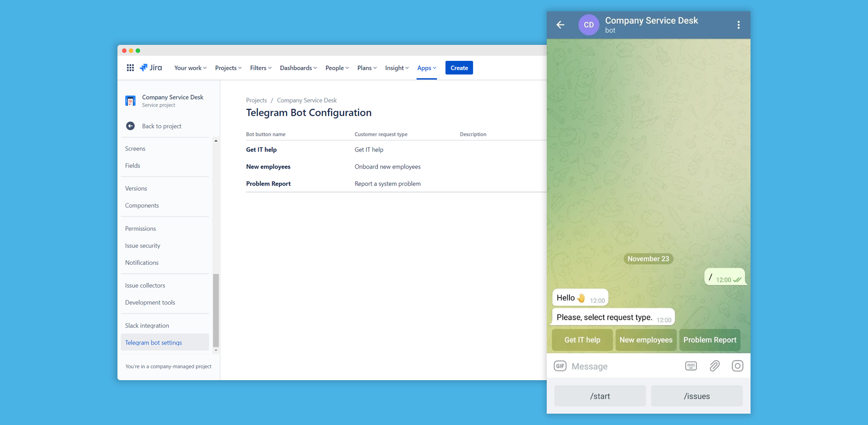Click 'Onboard new employees' request type
This screenshot has height=425, width=868.
(x=387, y=167)
